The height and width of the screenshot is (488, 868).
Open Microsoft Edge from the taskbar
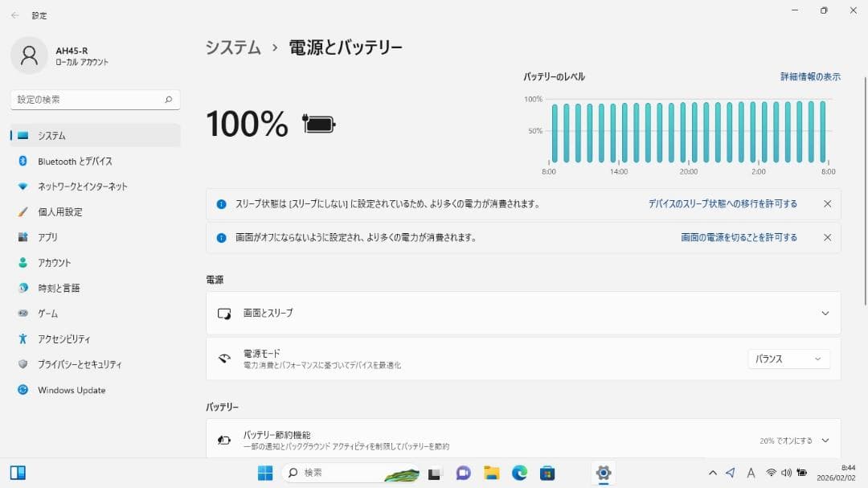(519, 474)
